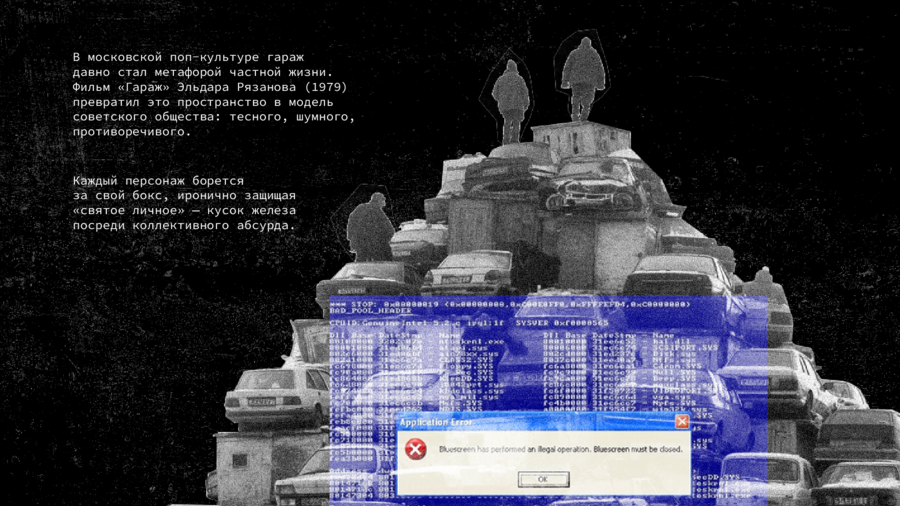The image size is (900, 506).
Task: Click the Application Error title bar text
Action: click(436, 422)
